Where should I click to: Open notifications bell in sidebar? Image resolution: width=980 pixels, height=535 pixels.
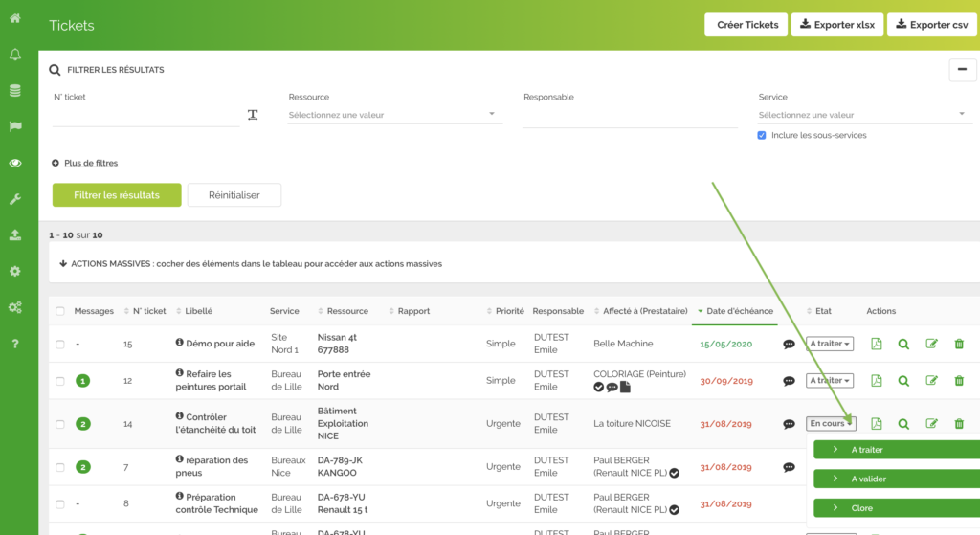pos(15,55)
